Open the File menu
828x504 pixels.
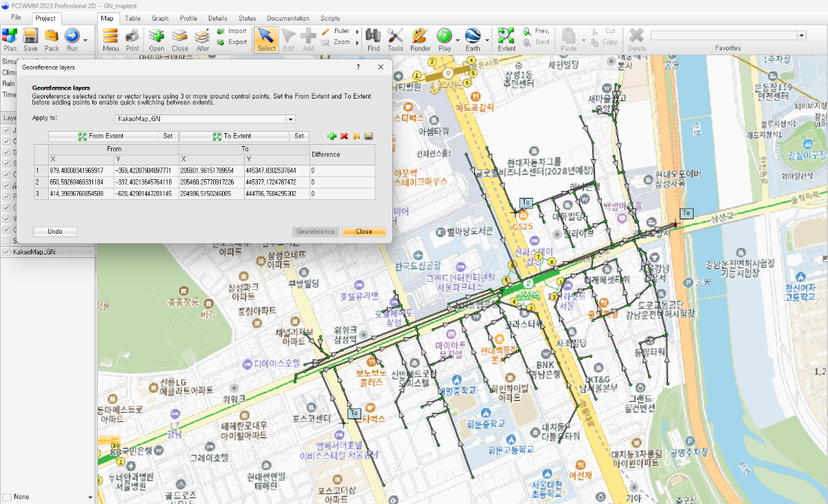tap(16, 18)
